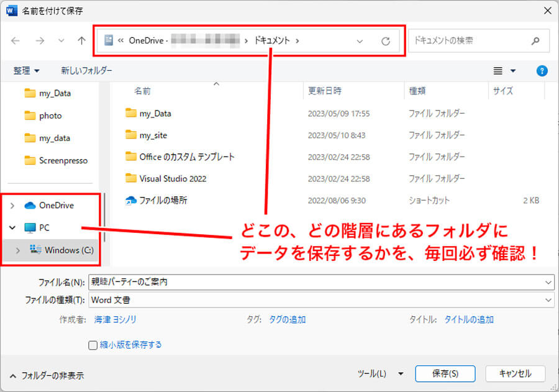The width and height of the screenshot is (559, 392).
Task: Create folder with 新しいフォルダー
Action: coord(86,71)
